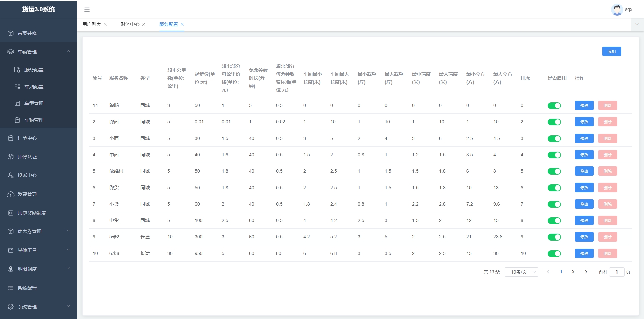Click the 系统管理 gear icon
Viewport: 644px width, 319px height.
pyautogui.click(x=11, y=307)
